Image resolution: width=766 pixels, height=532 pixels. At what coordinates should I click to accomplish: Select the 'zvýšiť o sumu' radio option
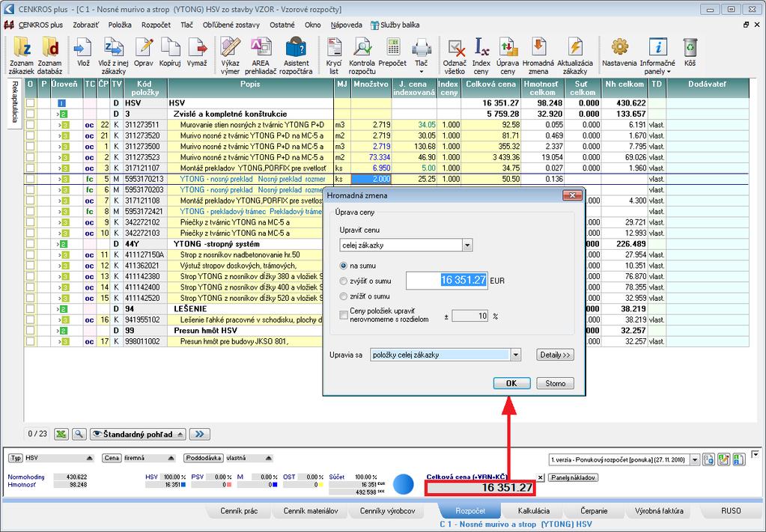pos(344,281)
